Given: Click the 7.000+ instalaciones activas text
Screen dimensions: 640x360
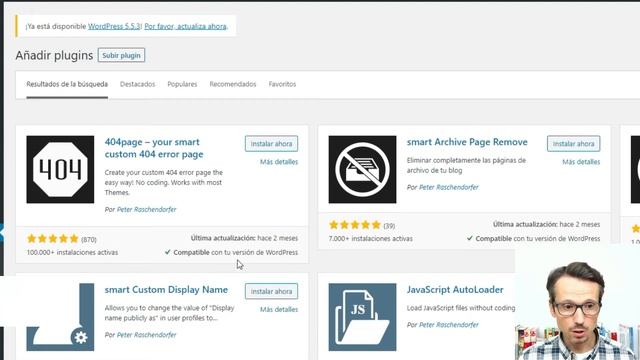Looking at the screenshot, I should pos(371,239).
